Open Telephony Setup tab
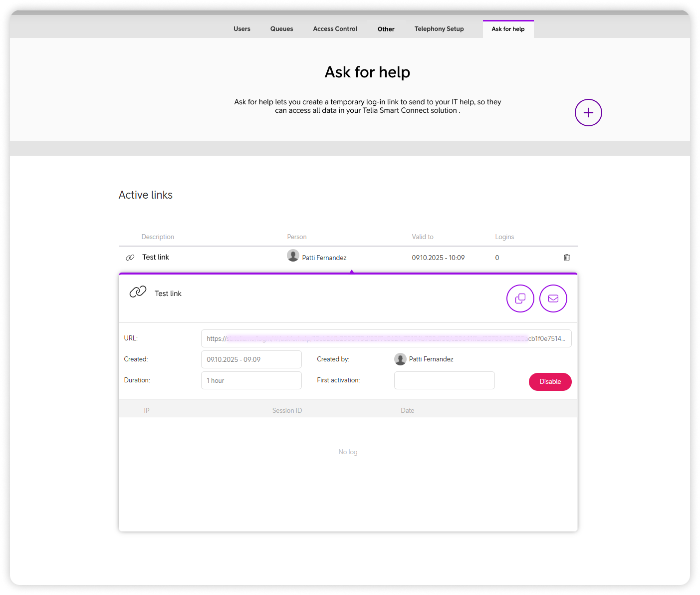700x595 pixels. click(439, 29)
